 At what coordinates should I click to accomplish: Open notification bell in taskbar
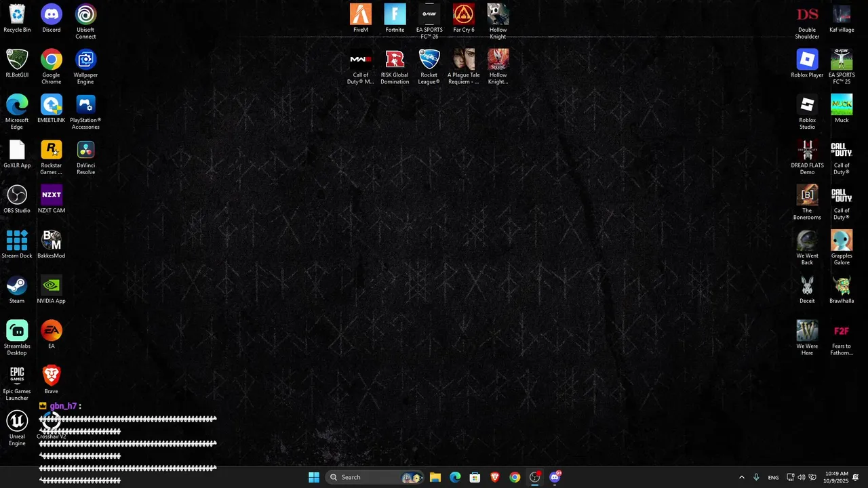(856, 477)
